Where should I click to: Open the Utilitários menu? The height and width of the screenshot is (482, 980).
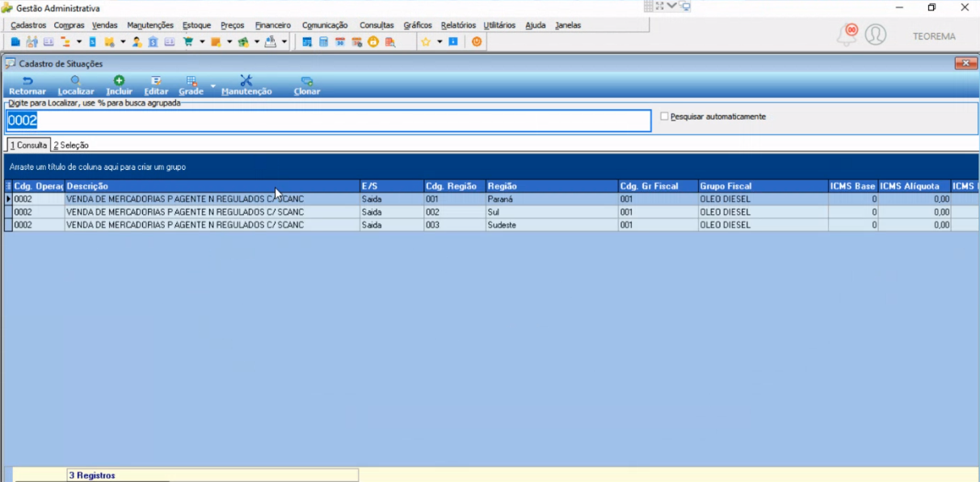point(499,25)
